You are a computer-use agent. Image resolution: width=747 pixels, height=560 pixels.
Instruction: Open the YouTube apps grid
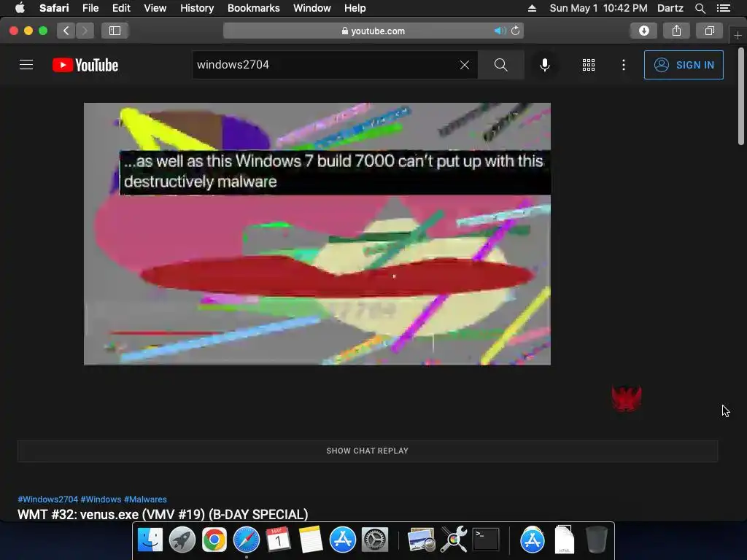tap(589, 65)
